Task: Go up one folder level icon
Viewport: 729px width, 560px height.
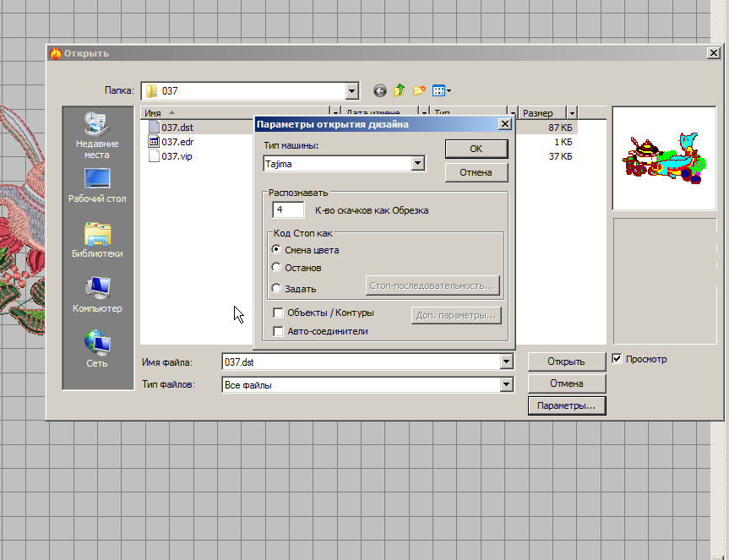Action: (399, 90)
